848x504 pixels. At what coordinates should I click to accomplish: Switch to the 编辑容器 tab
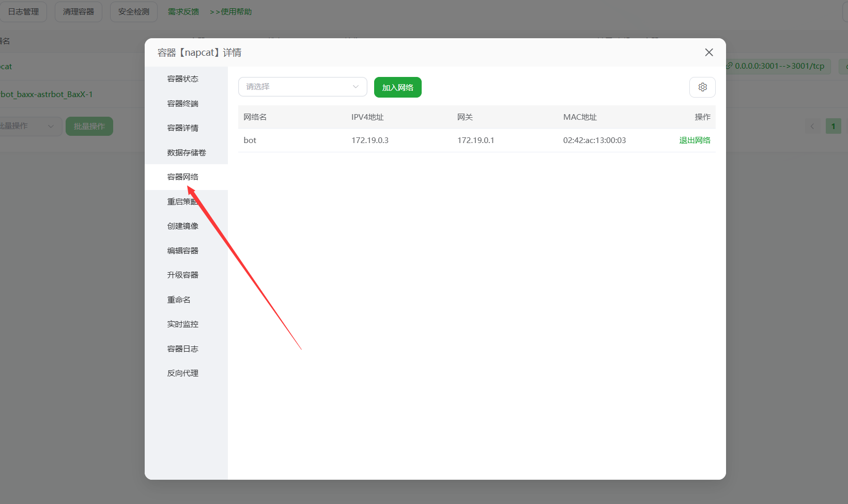point(182,251)
